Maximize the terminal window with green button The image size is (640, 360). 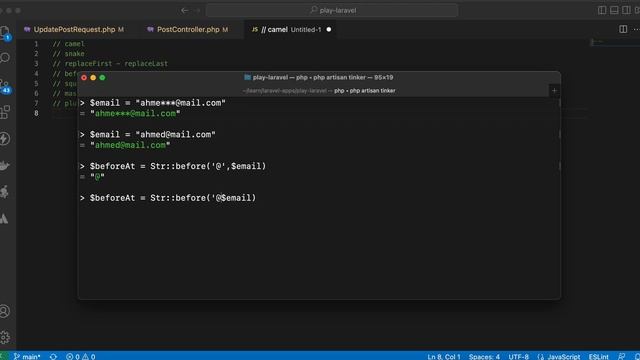pyautogui.click(x=102, y=78)
